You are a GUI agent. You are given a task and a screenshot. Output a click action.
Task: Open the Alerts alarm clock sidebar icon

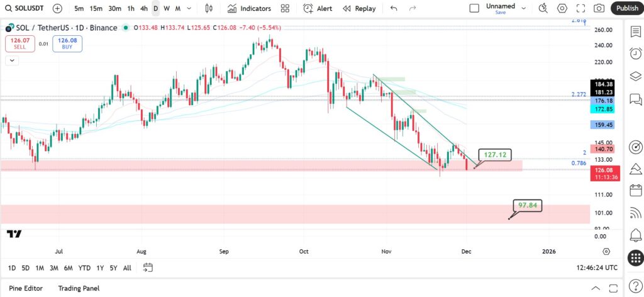635,53
